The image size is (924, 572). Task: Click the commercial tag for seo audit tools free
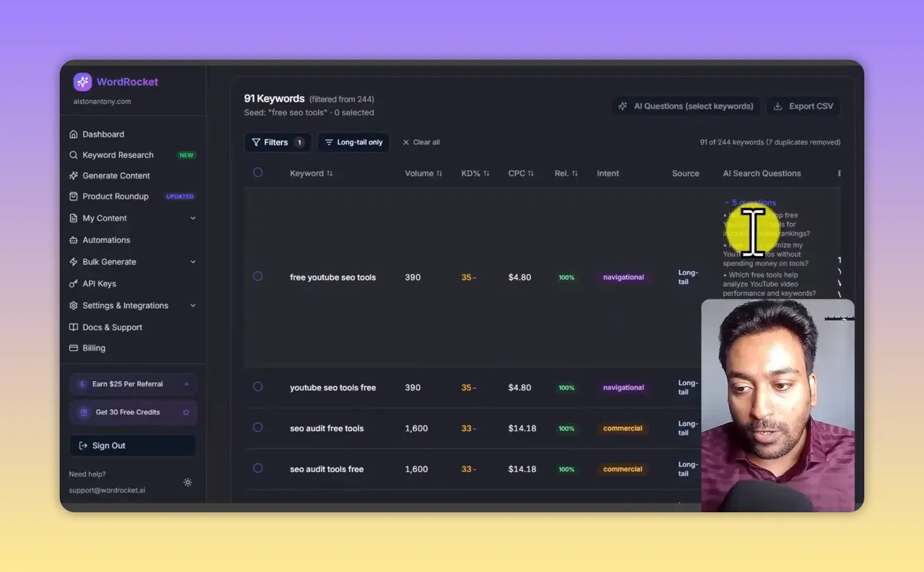[x=623, y=470]
